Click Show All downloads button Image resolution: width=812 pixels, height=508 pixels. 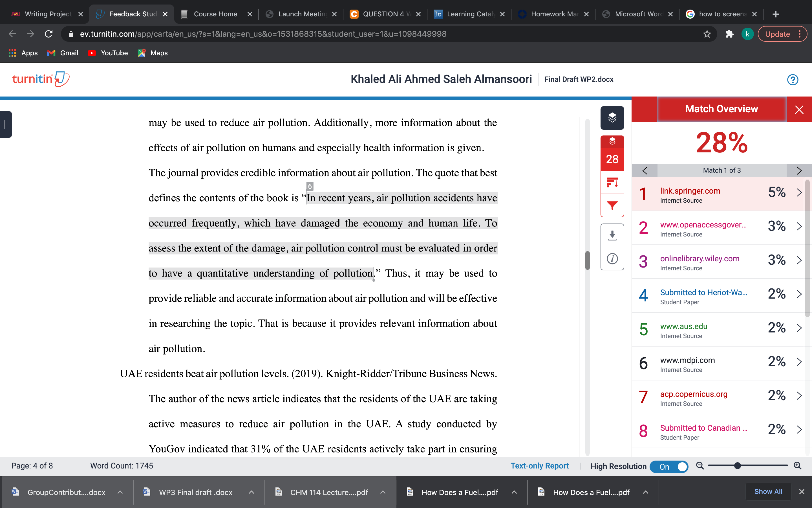tap(768, 492)
